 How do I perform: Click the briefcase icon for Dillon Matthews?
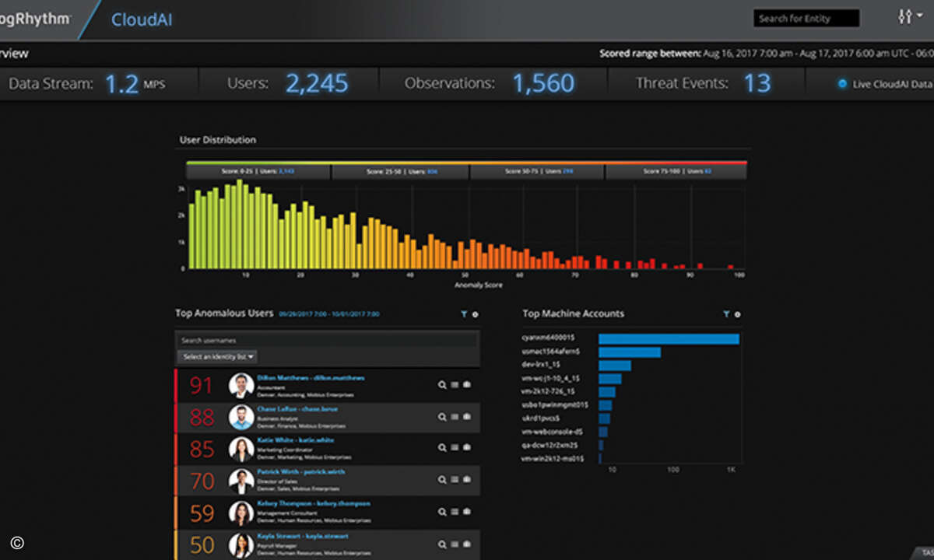467,384
